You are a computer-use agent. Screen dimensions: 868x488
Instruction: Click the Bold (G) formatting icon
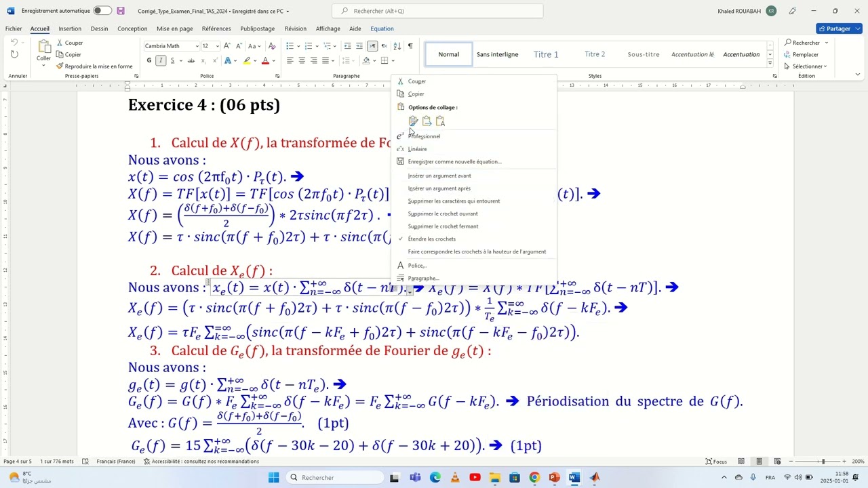(x=149, y=60)
